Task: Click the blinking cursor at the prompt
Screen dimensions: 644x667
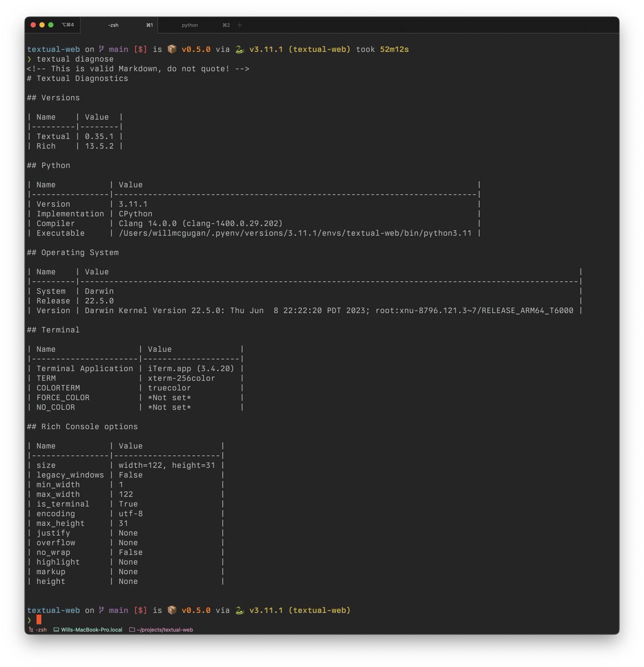Action: [39, 619]
